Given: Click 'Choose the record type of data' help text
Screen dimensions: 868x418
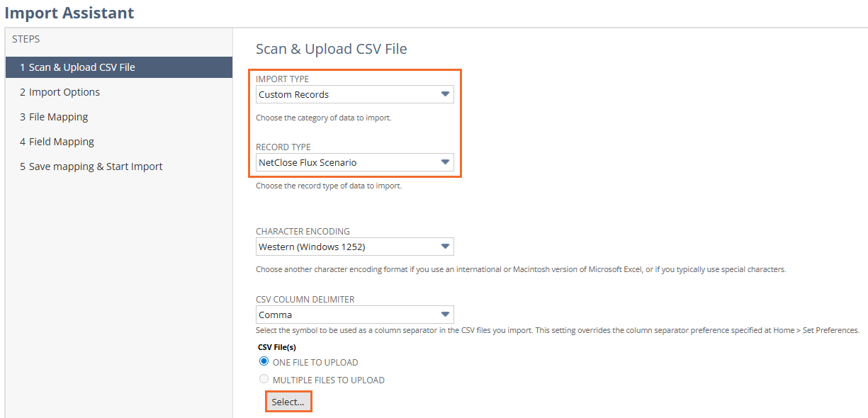Looking at the screenshot, I should [x=329, y=186].
